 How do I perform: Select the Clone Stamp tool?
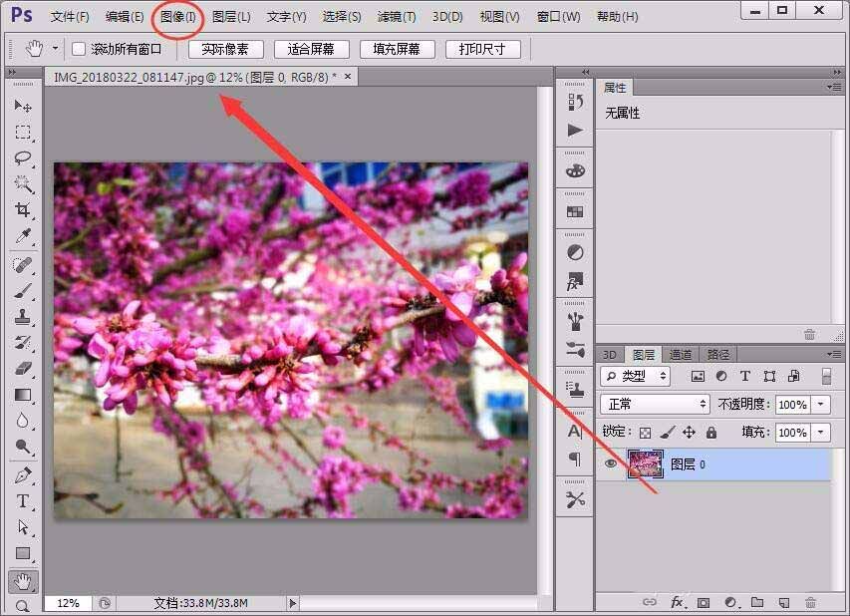(22, 316)
